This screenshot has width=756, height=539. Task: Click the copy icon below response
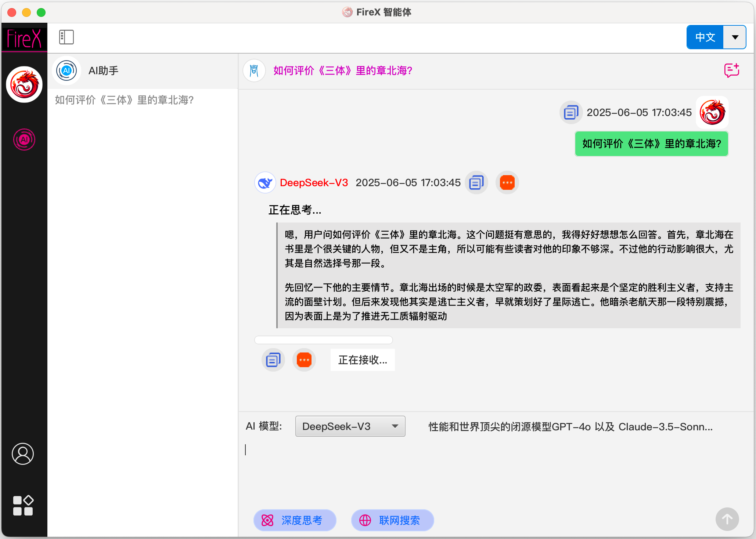(273, 360)
